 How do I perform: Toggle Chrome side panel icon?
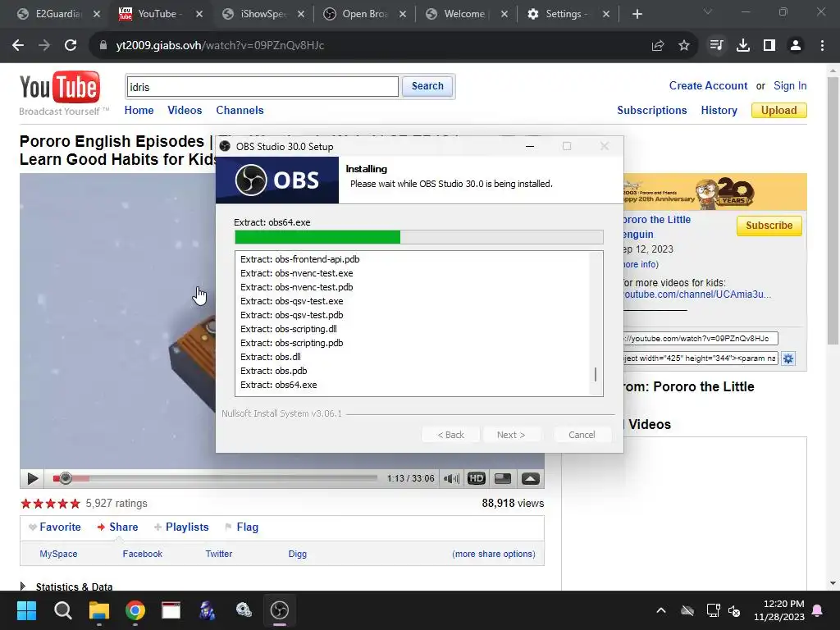click(x=769, y=46)
